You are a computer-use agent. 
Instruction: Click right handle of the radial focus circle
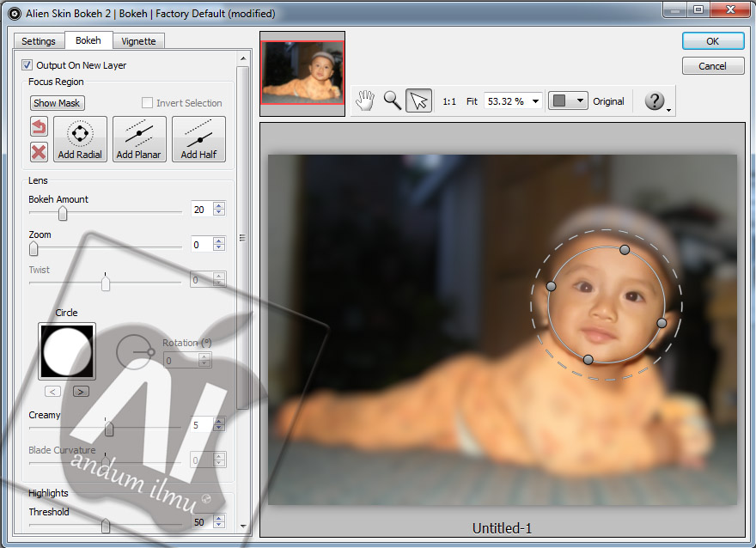[x=661, y=322]
